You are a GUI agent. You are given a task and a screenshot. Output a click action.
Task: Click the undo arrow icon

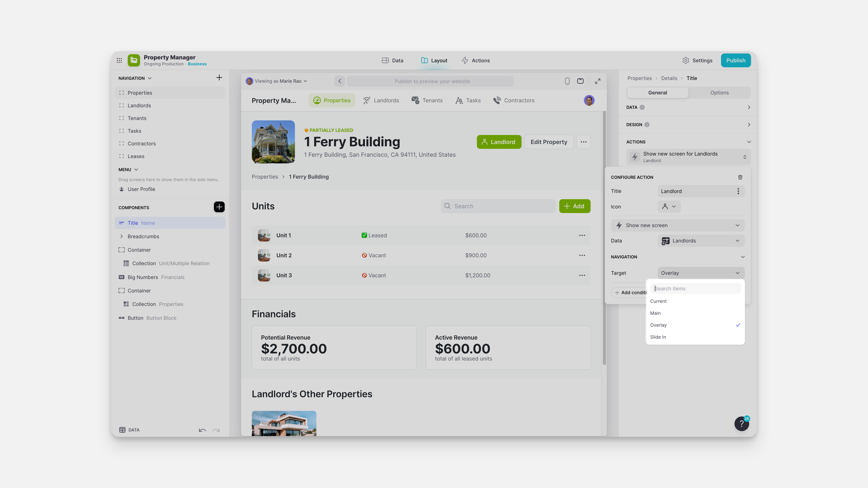pos(202,430)
